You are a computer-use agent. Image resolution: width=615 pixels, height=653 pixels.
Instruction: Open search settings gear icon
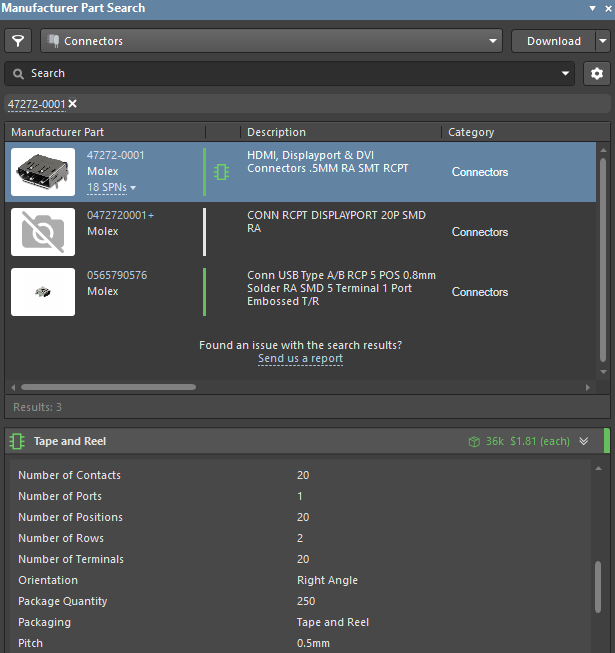[x=597, y=73]
